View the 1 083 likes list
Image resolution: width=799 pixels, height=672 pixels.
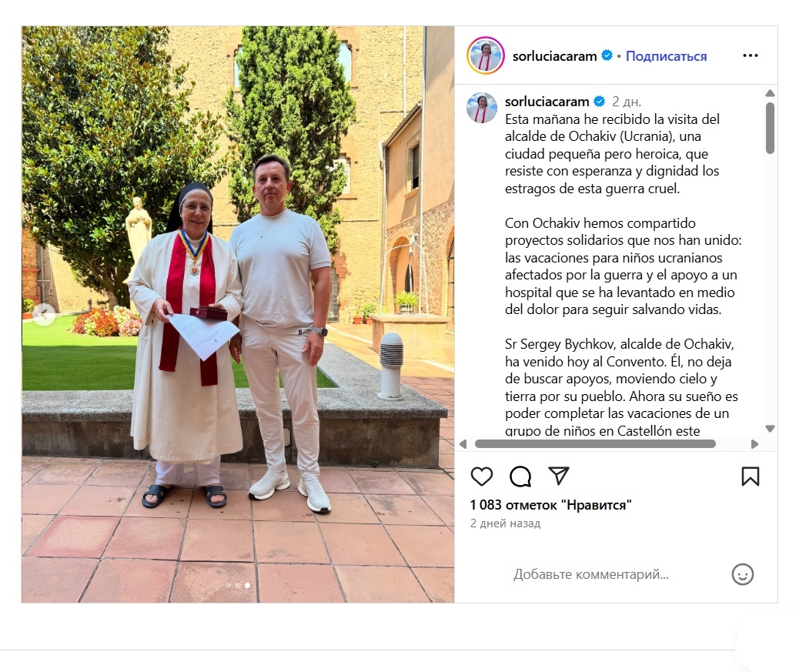(x=550, y=505)
